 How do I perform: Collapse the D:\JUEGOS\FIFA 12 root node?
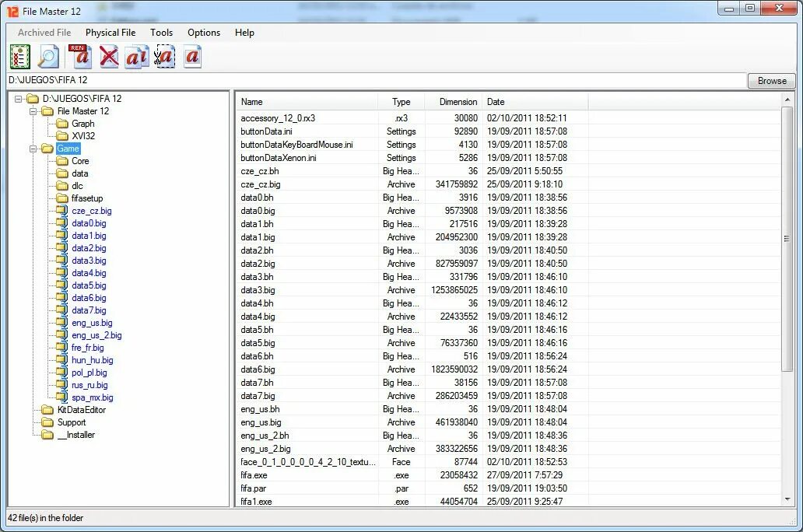(19, 99)
